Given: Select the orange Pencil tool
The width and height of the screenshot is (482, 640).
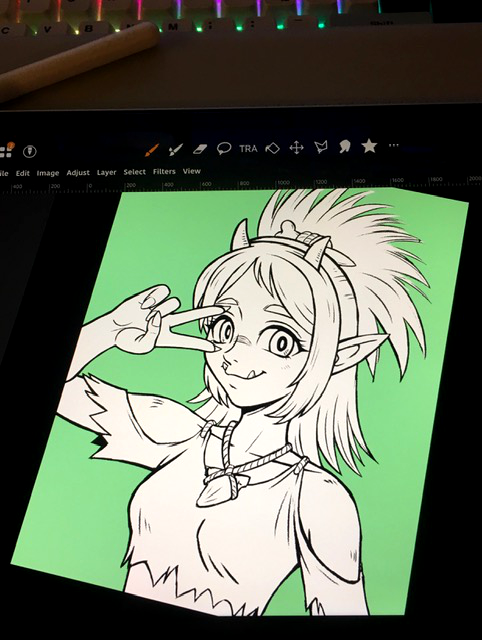Looking at the screenshot, I should coord(152,150).
